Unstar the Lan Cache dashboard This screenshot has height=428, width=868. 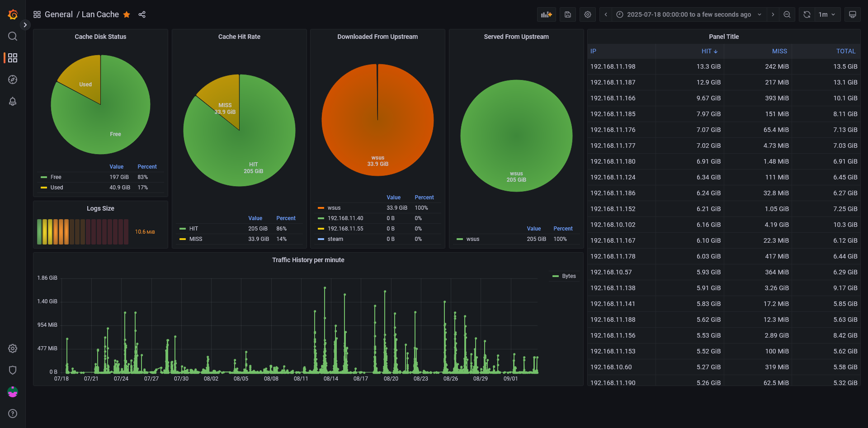click(127, 14)
